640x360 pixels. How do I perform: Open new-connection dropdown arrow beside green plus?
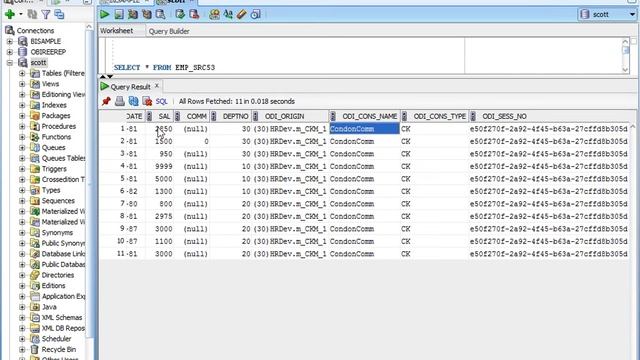tap(20, 14)
